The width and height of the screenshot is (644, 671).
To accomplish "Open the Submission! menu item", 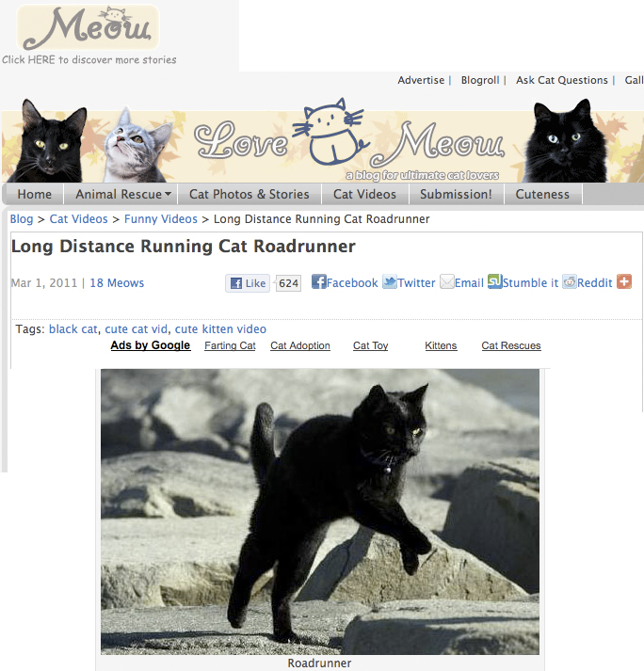I will click(x=456, y=194).
